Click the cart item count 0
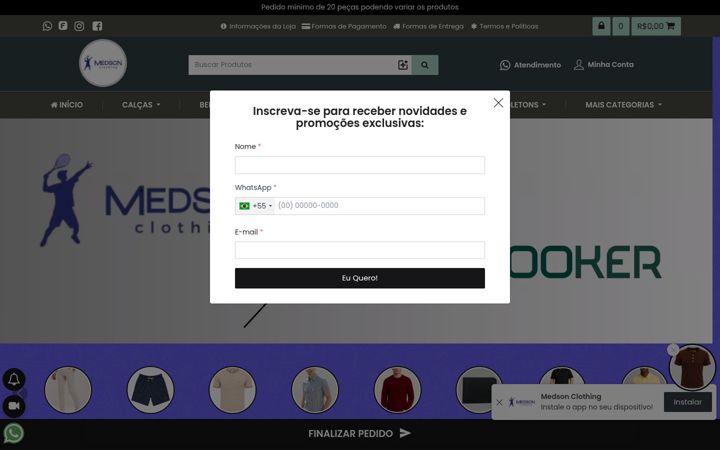720x450 pixels. pos(621,26)
